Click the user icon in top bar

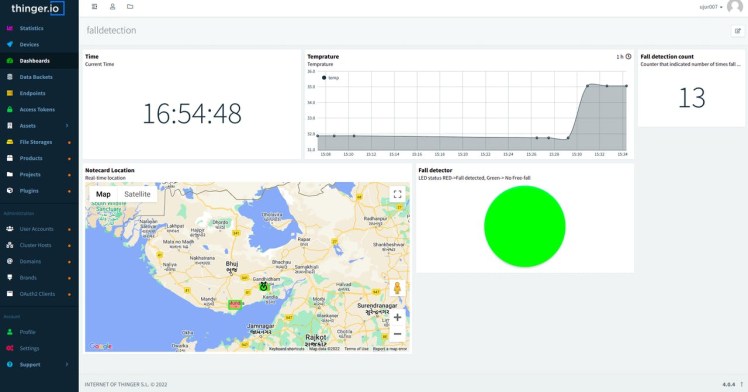(x=112, y=7)
